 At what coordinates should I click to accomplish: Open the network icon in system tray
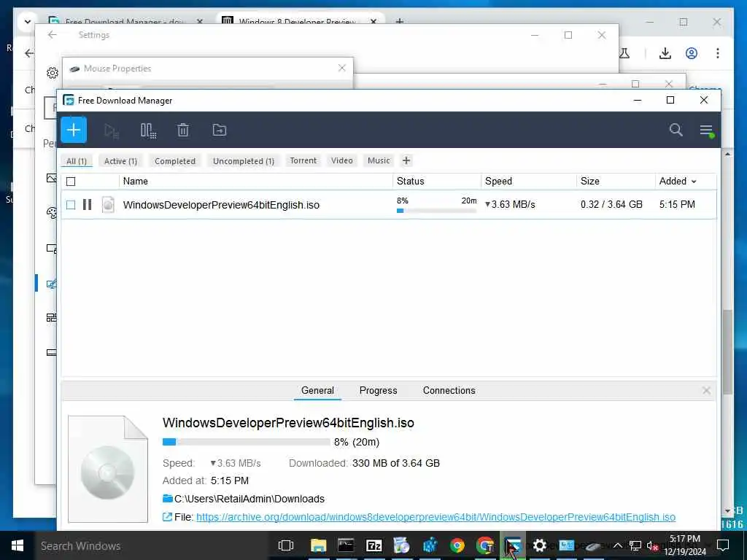[x=635, y=545]
